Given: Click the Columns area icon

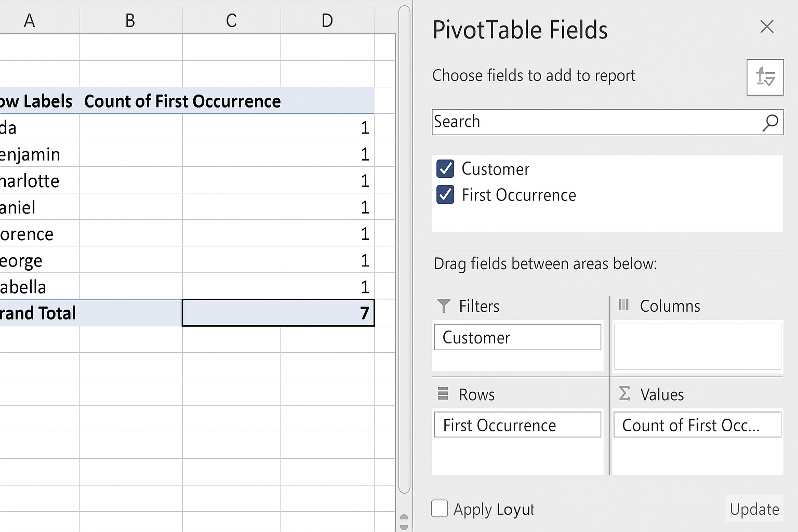Looking at the screenshot, I should click(x=624, y=305).
